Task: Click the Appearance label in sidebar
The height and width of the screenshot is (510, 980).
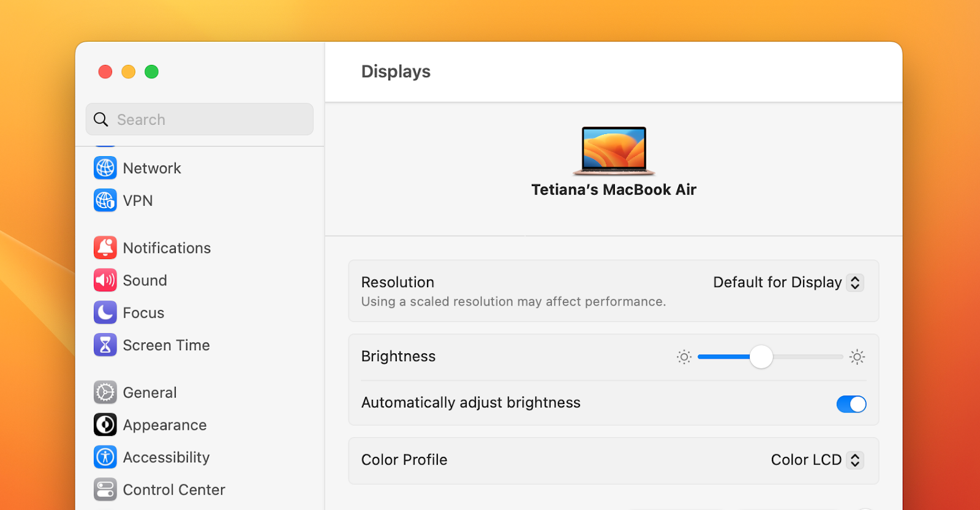Action: [165, 425]
